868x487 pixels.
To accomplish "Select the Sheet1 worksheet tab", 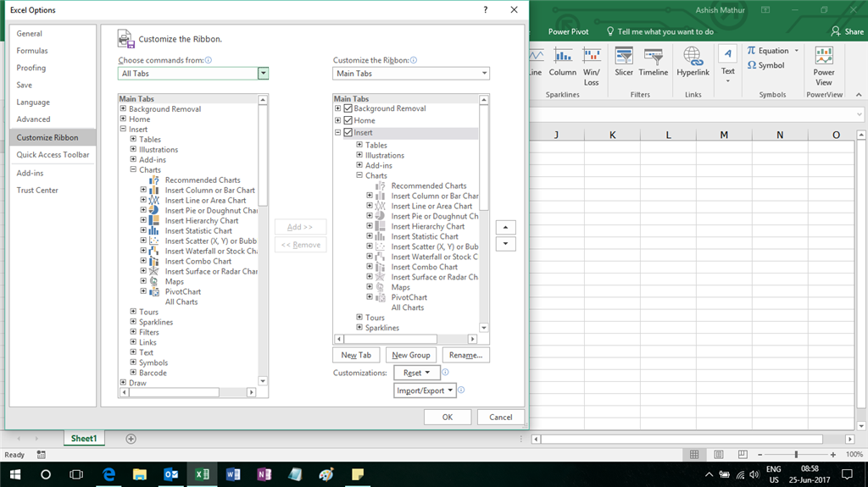I will coord(84,439).
